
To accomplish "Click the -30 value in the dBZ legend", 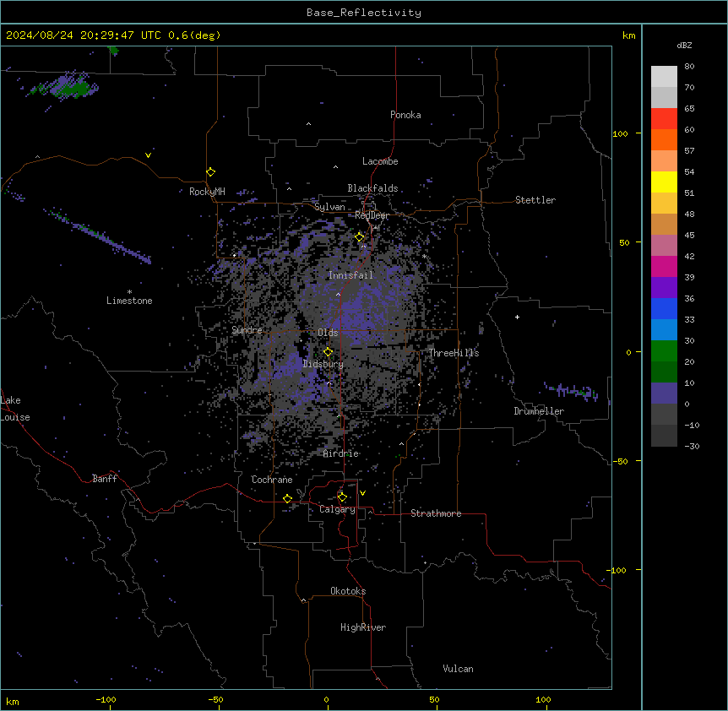I will (x=692, y=447).
